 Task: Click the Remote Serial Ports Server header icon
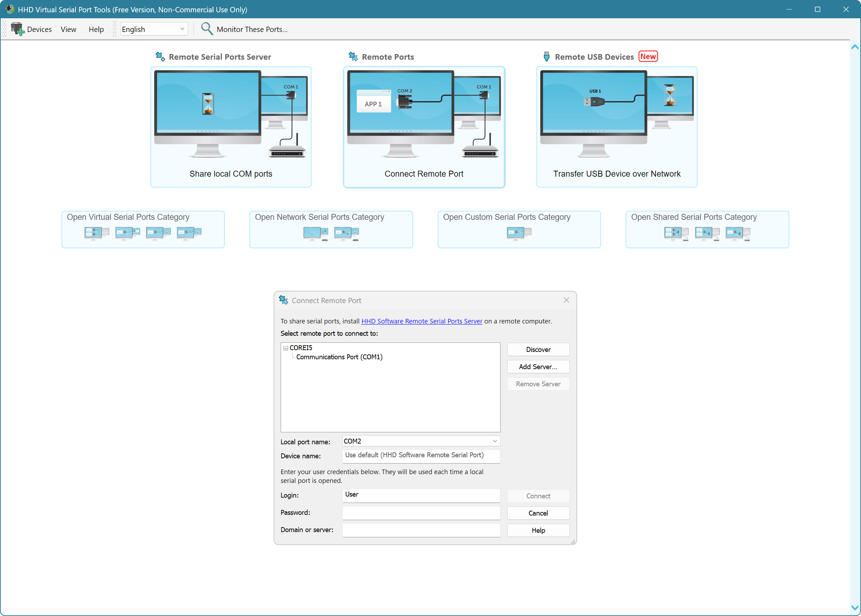click(x=160, y=57)
